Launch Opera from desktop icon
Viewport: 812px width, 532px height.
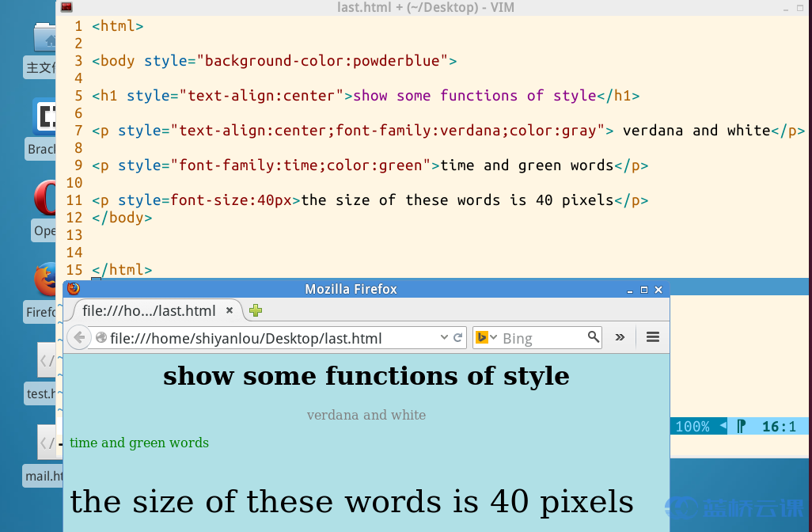(44, 197)
